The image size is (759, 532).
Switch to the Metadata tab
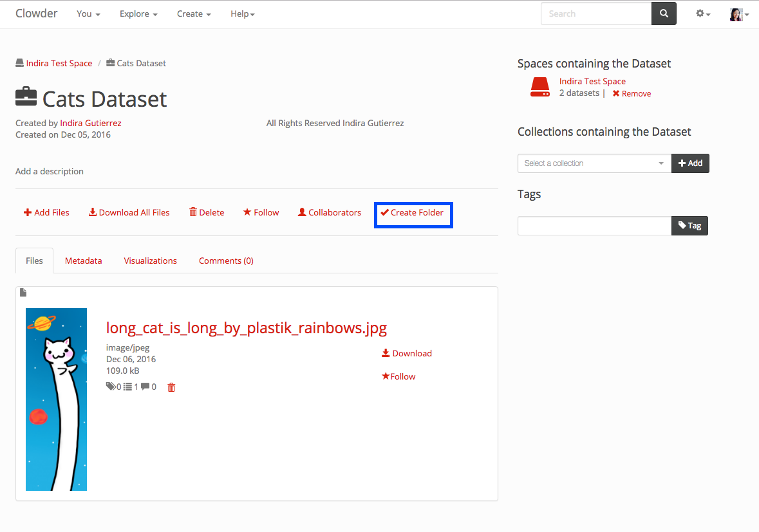tap(83, 261)
